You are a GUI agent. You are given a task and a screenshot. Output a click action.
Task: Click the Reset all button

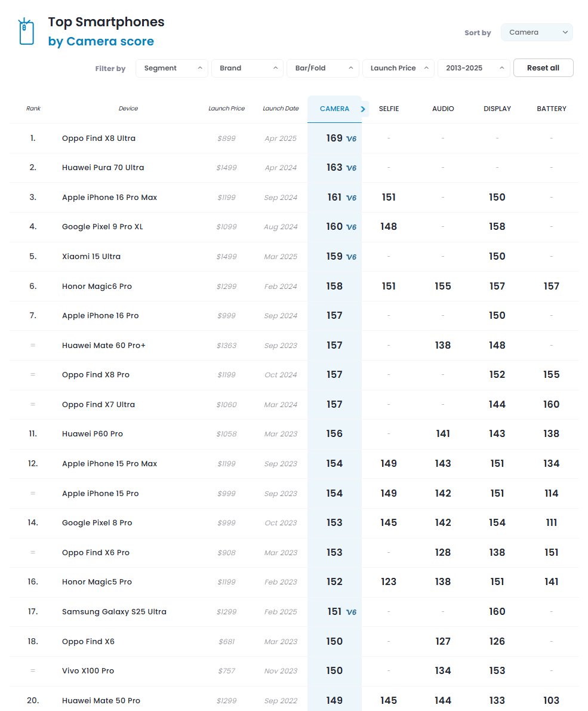(x=543, y=67)
